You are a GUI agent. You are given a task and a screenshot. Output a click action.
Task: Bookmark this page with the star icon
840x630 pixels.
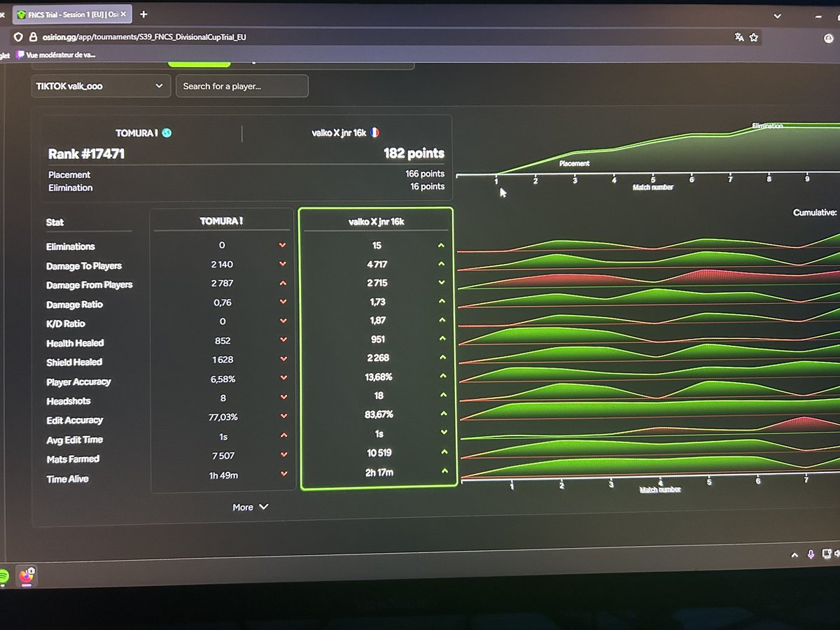[754, 37]
